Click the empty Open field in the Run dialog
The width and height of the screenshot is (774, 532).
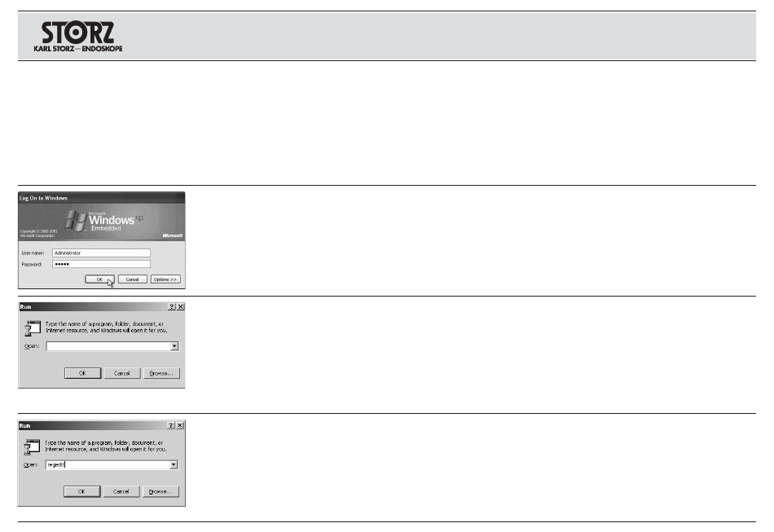point(108,346)
